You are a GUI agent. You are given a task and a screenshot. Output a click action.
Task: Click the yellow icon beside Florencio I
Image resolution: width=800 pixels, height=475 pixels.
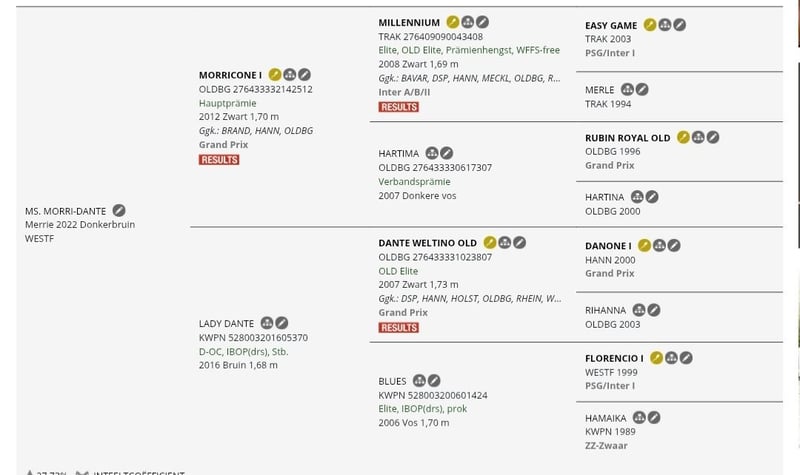657,358
